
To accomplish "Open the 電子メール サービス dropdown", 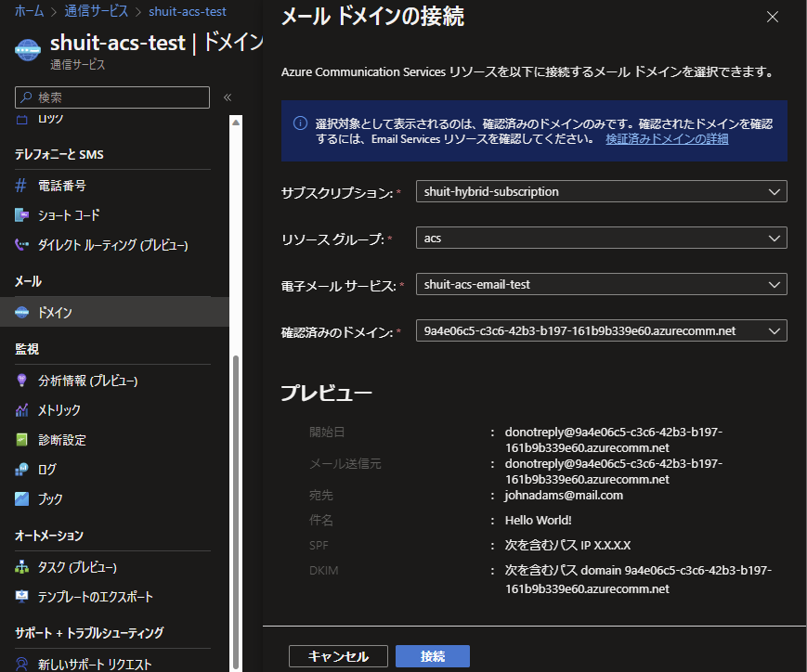I will point(601,284).
